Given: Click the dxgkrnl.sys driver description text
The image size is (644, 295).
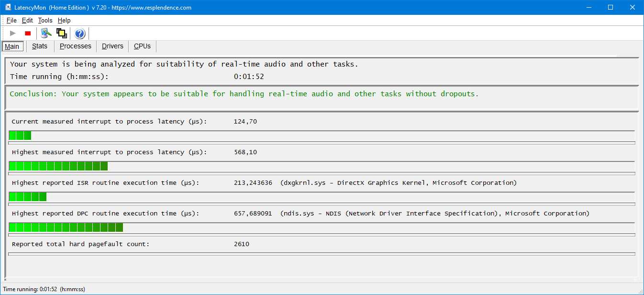Looking at the screenshot, I should (x=399, y=183).
